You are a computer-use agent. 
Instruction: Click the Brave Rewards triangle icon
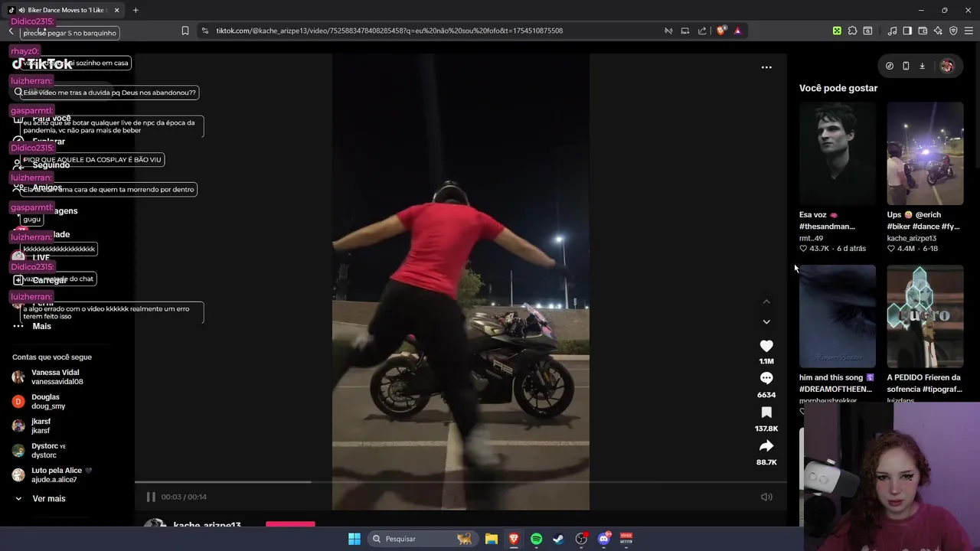point(737,31)
